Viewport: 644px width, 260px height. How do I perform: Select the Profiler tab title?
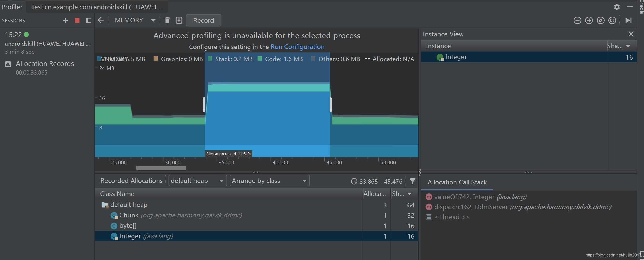pos(12,7)
